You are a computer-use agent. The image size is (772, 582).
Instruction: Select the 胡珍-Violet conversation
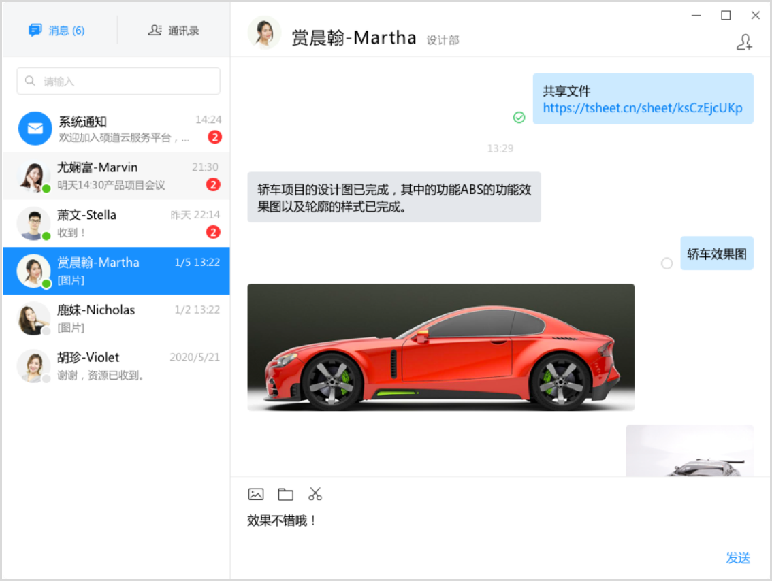pos(115,365)
